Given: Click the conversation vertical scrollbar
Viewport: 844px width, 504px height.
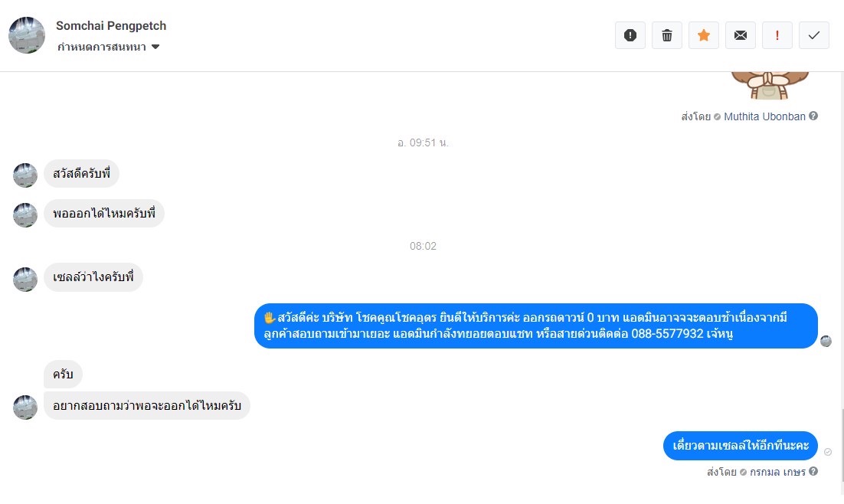Looking at the screenshot, I should [841, 446].
